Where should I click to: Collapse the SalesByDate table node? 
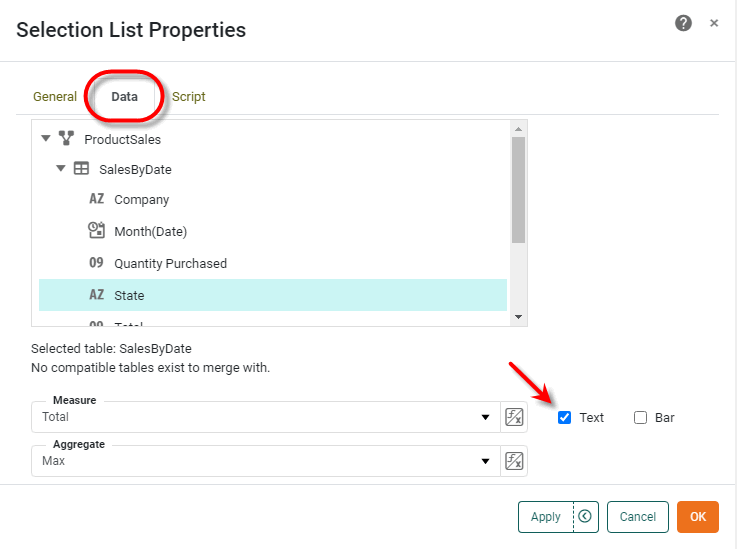coord(61,169)
